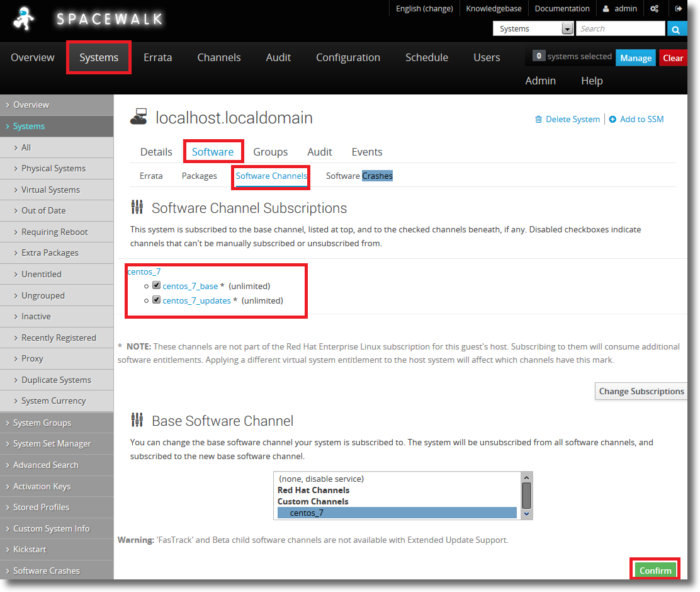Open the Systems top navigation tab

coord(99,58)
